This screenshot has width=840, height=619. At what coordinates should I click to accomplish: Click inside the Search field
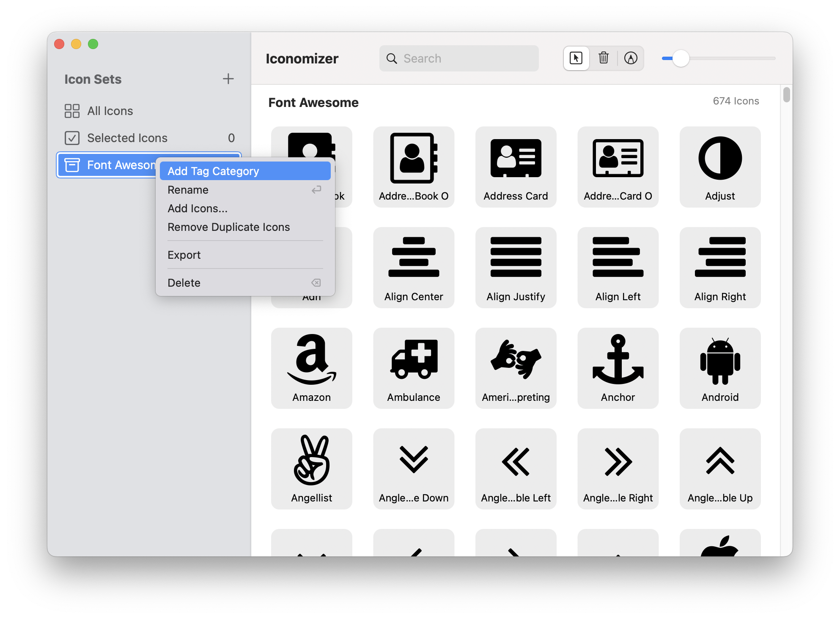(x=459, y=58)
